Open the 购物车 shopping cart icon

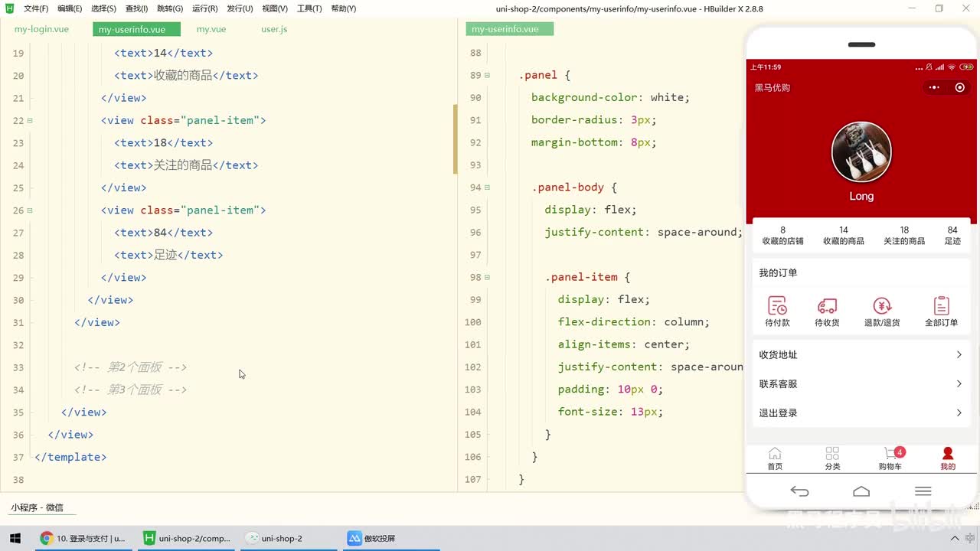point(890,454)
